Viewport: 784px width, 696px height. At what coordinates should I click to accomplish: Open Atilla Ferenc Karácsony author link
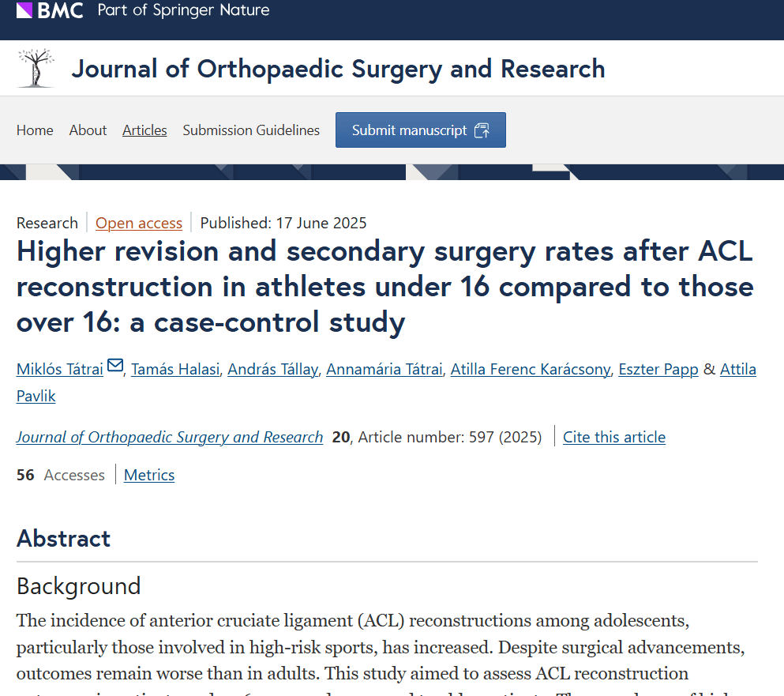click(531, 369)
